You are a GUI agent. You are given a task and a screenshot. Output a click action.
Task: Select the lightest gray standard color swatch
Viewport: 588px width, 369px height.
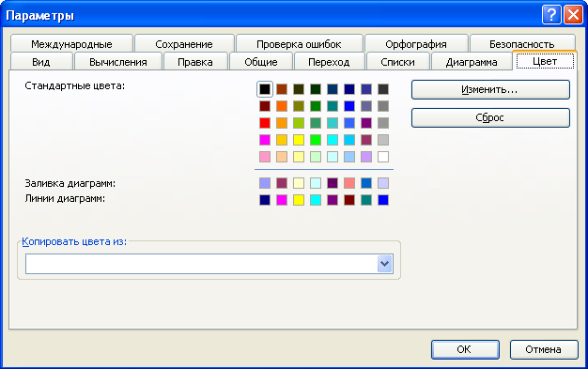pos(383,140)
